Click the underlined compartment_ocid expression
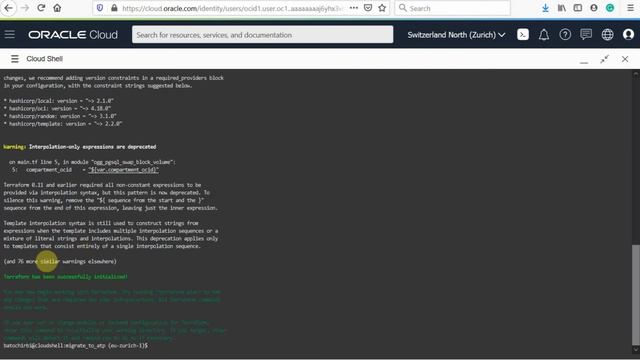Viewport: 640px width, 360px height. 123,169
